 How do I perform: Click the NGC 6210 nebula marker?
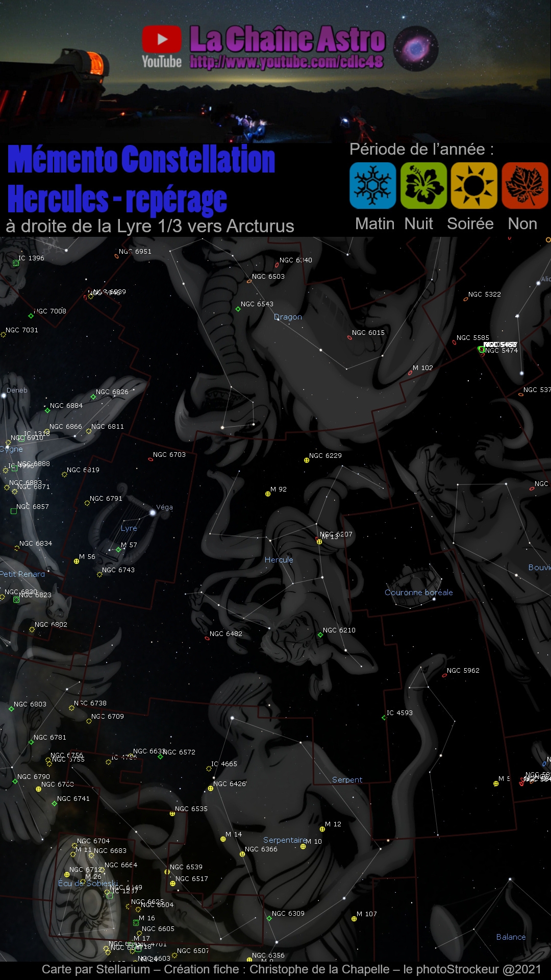(320, 635)
